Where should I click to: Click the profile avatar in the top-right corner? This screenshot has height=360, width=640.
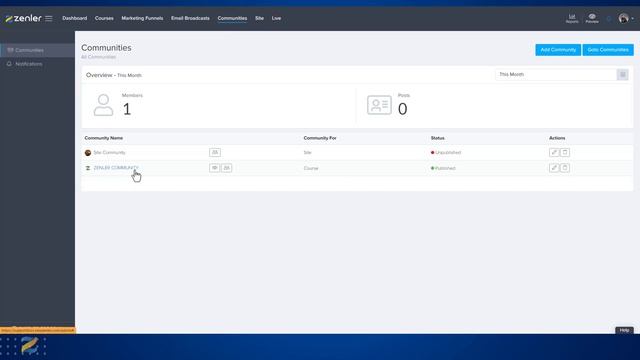(623, 18)
